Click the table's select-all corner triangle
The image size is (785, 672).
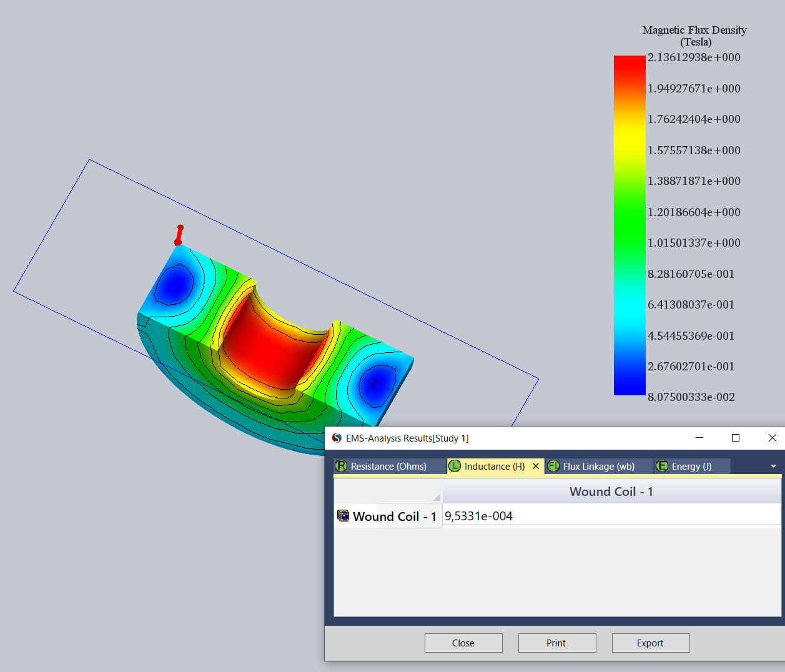click(436, 497)
